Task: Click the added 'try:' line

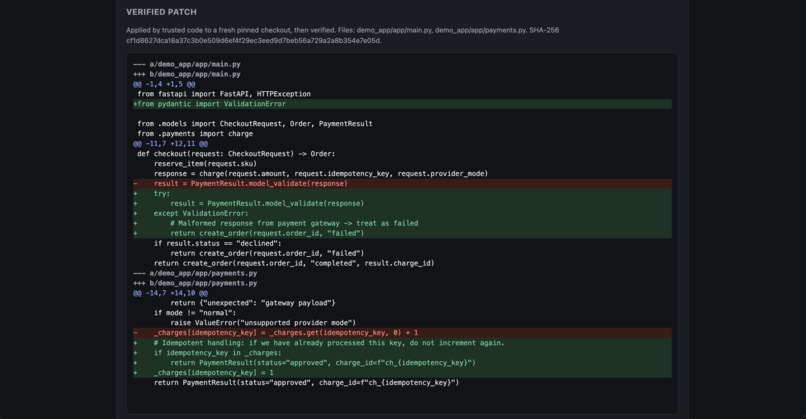Action: [x=402, y=194]
